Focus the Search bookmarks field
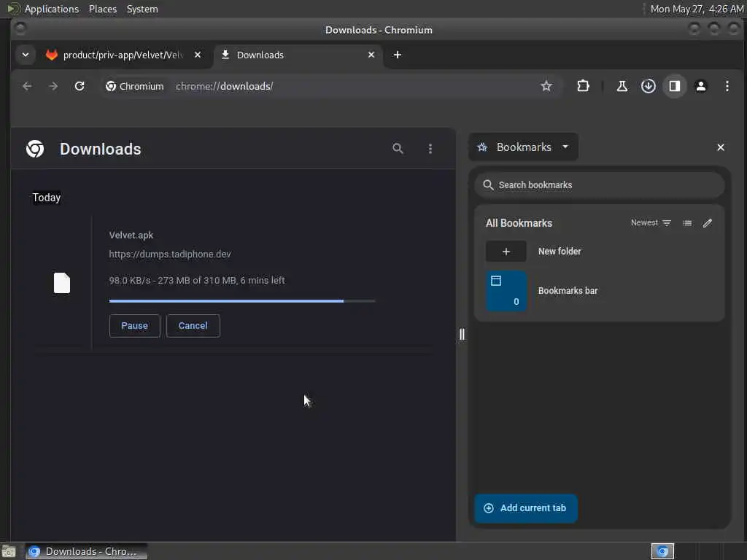This screenshot has width=747, height=560. point(600,184)
